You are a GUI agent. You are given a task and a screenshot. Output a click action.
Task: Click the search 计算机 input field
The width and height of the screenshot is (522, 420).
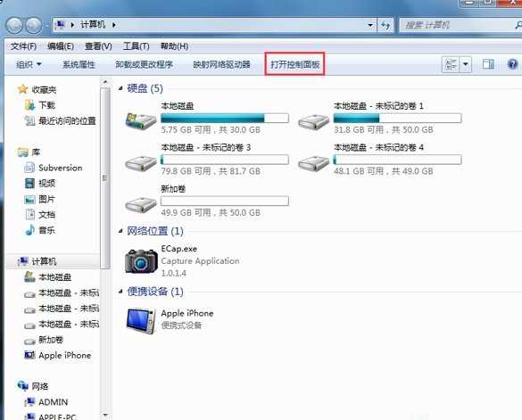458,25
